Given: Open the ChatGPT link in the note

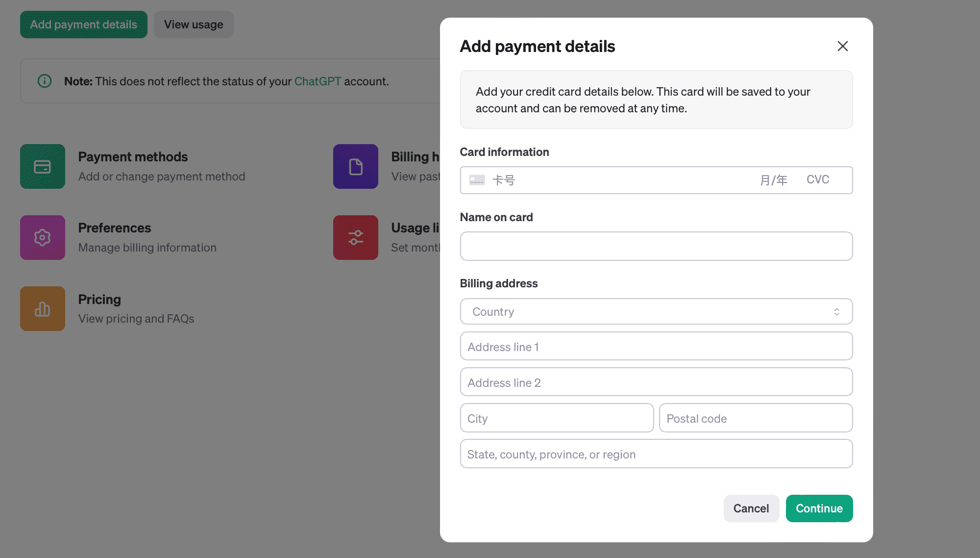Looking at the screenshot, I should [x=318, y=81].
